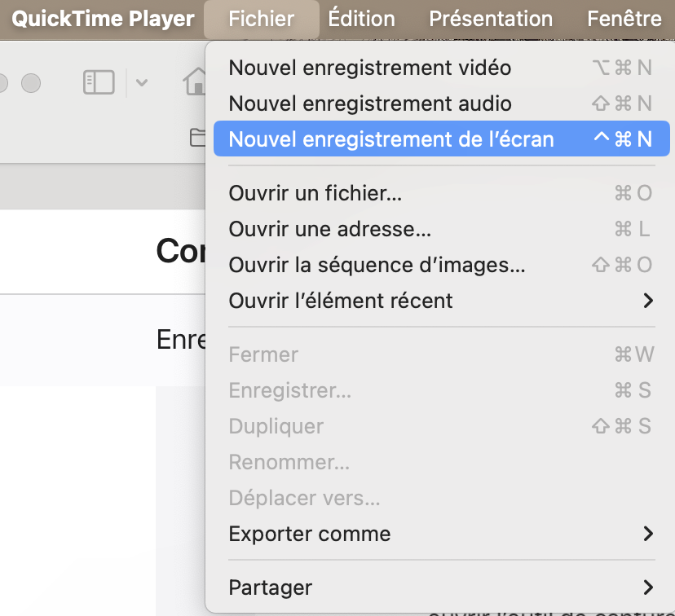Choose Nouvel enregistrement vidéo
The image size is (675, 616).
pos(370,68)
